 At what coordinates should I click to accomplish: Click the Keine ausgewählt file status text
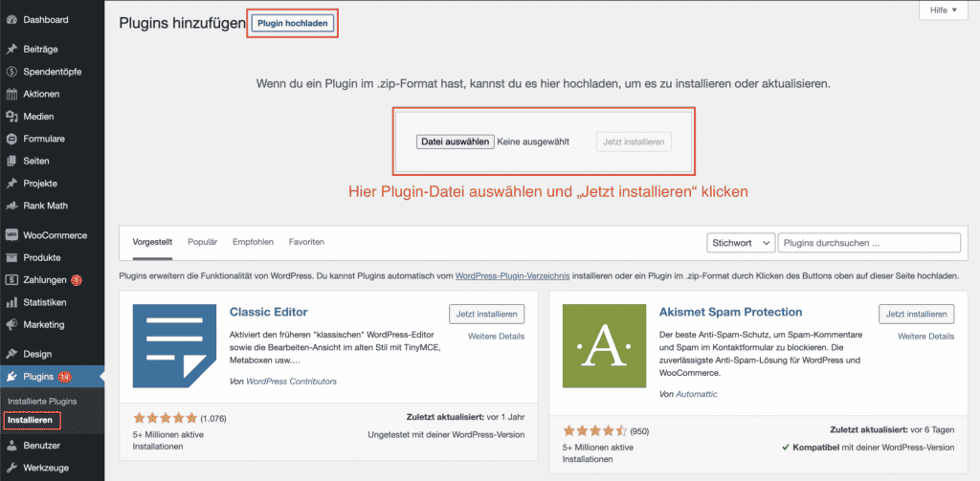point(533,142)
